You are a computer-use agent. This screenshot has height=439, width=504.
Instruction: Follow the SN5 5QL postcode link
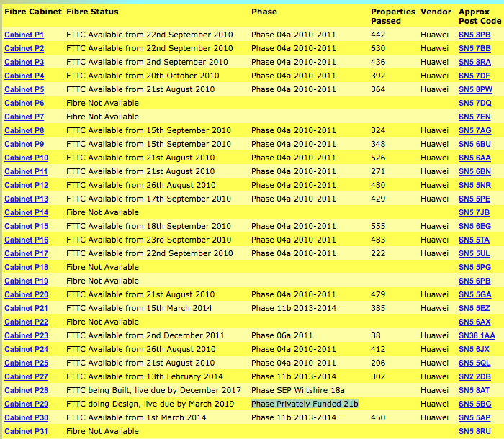tap(474, 363)
